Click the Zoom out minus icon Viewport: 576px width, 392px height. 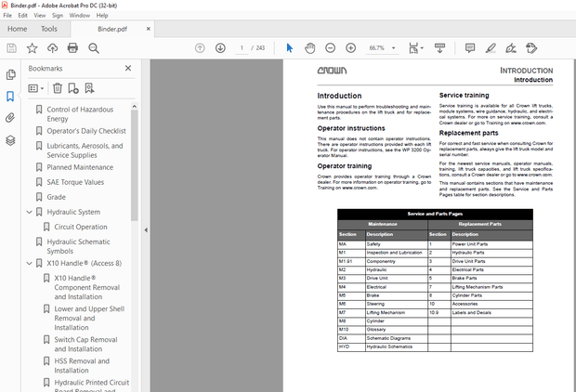[x=331, y=48]
